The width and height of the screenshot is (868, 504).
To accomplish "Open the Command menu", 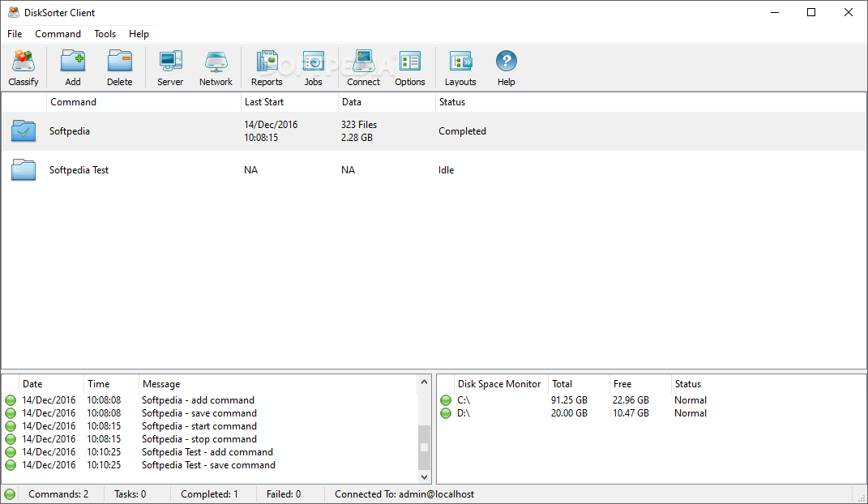I will [58, 34].
